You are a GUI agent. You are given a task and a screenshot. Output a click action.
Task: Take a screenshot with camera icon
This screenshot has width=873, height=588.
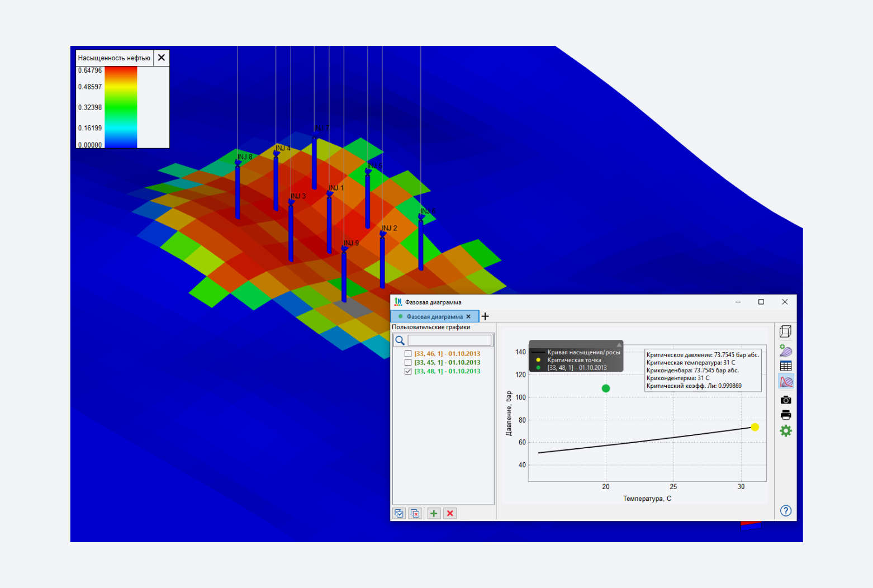(x=786, y=400)
